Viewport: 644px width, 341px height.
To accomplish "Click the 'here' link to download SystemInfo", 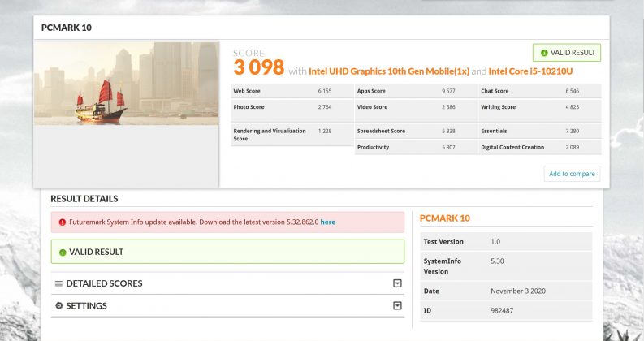I will tap(327, 222).
